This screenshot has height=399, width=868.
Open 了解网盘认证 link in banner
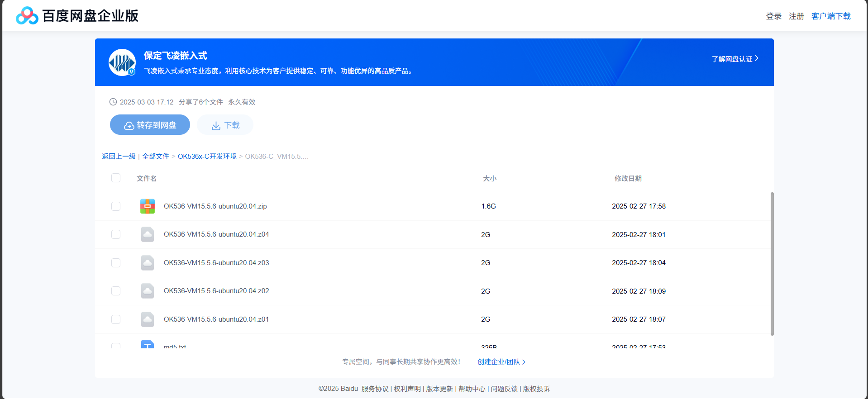click(735, 59)
